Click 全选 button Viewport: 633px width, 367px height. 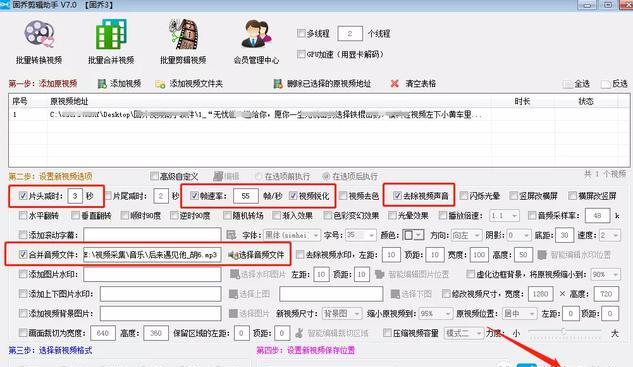[577, 84]
